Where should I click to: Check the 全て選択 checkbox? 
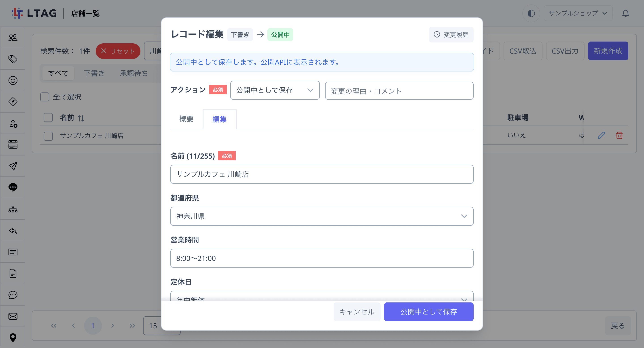(x=45, y=97)
